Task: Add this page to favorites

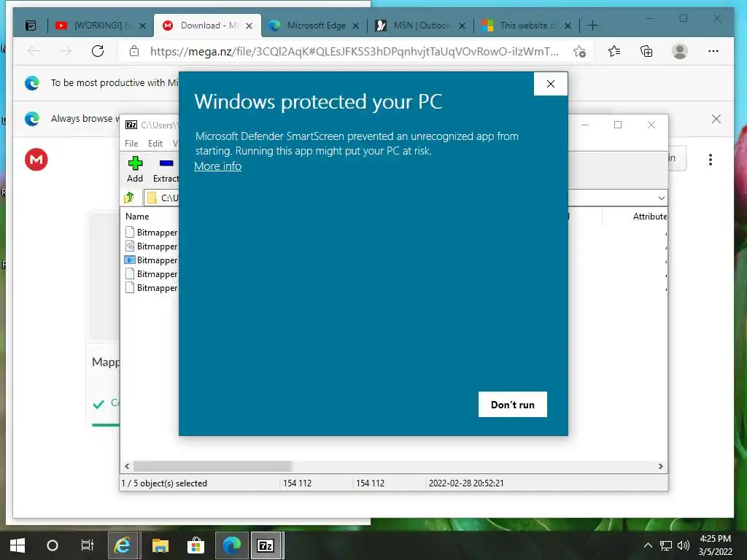Action: coord(579,52)
